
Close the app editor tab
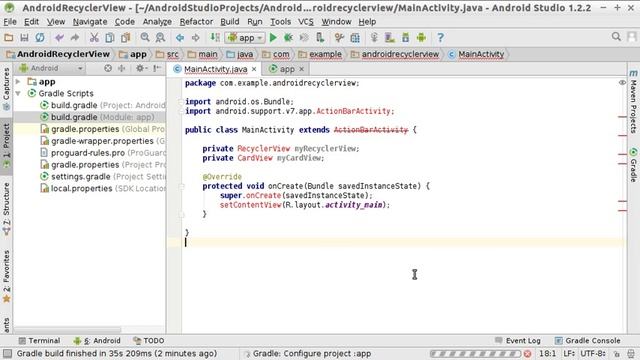pos(302,69)
